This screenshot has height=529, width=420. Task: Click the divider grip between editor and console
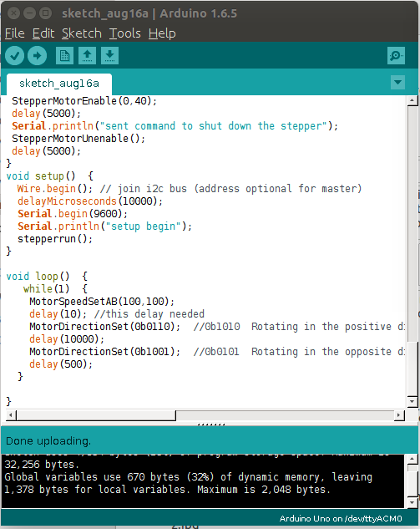(210, 424)
